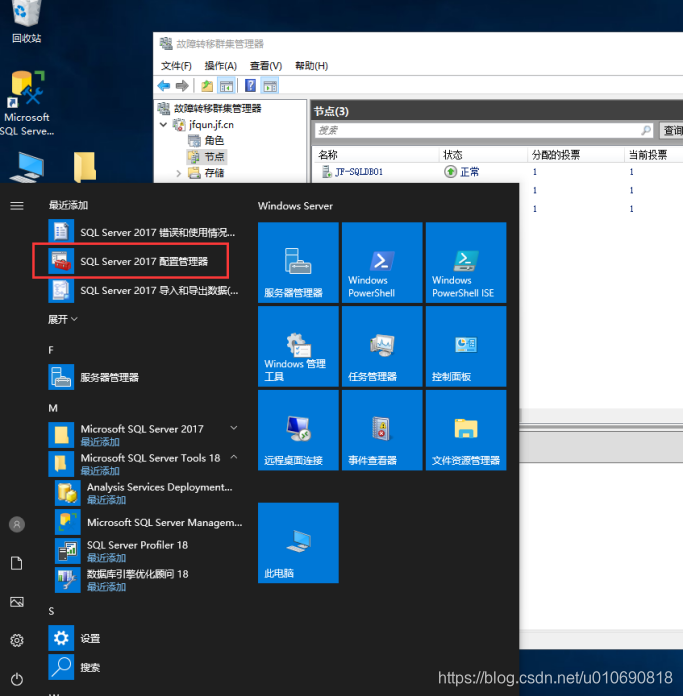683x697 pixels.
Task: Launch SQL Server 2017 配置管理器
Action: click(x=142, y=261)
